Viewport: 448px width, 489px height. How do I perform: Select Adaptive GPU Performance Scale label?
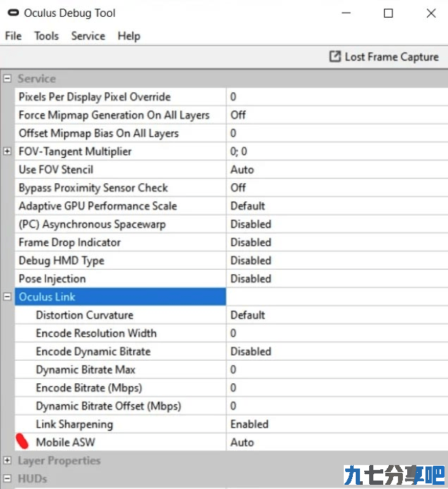click(x=98, y=206)
